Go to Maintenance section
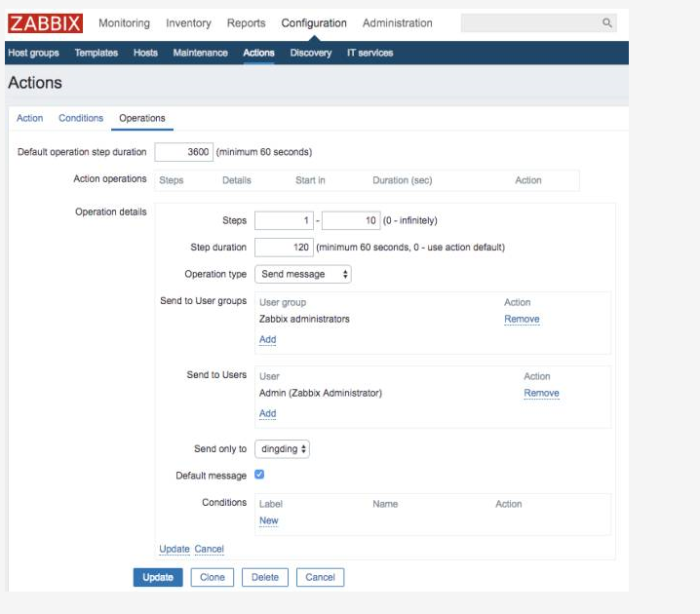Screen dimensions: 700x614 tap(200, 53)
